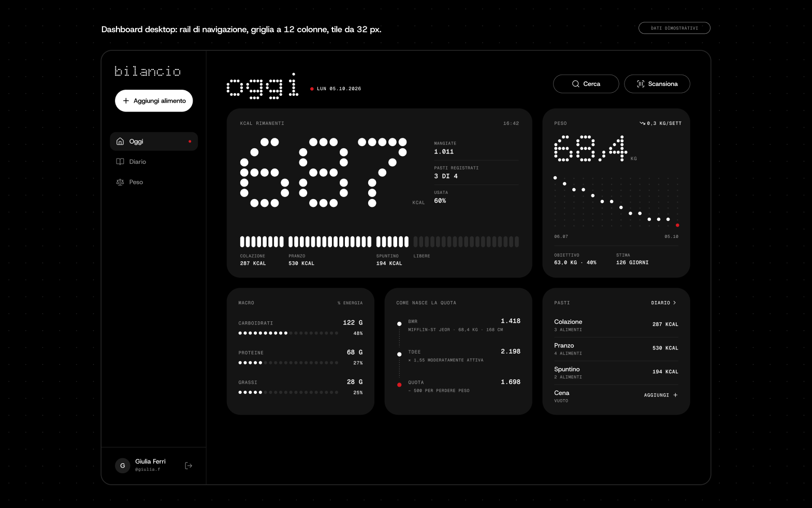The height and width of the screenshot is (508, 812).
Task: Click the book icon beside Diario
Action: coord(120,162)
